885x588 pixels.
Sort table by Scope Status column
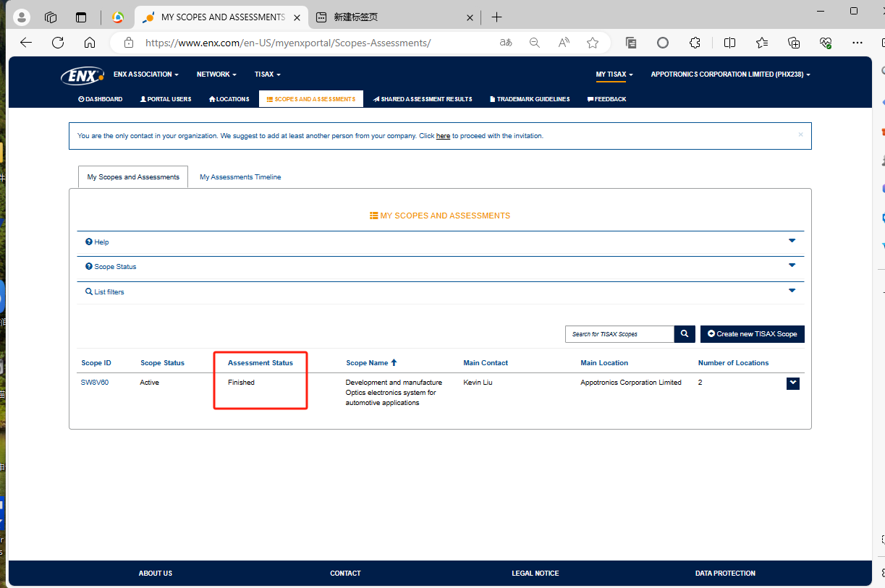[162, 363]
